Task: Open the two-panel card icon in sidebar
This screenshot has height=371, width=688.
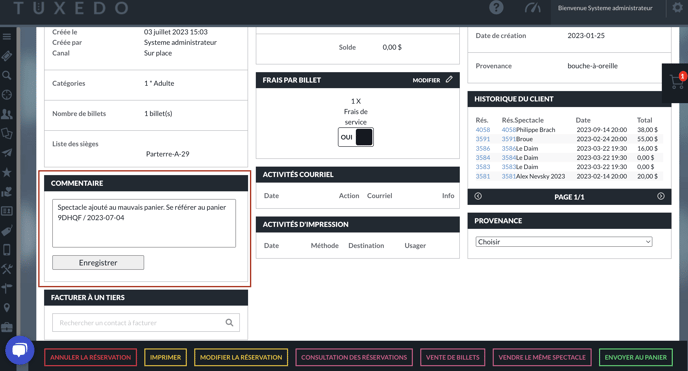Action: tap(7, 211)
